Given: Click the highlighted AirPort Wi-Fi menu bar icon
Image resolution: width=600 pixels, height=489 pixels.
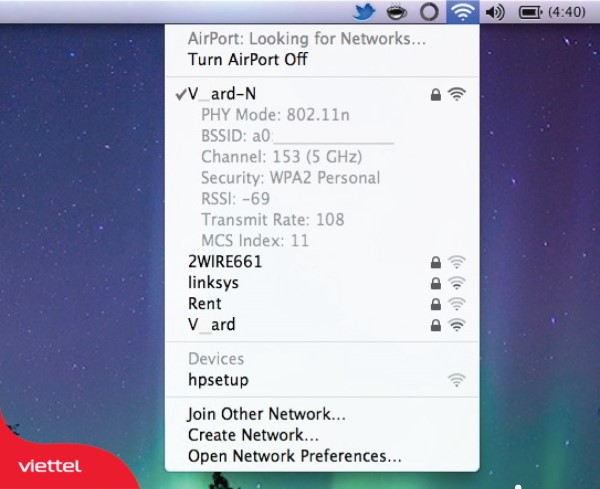Looking at the screenshot, I should 461,13.
